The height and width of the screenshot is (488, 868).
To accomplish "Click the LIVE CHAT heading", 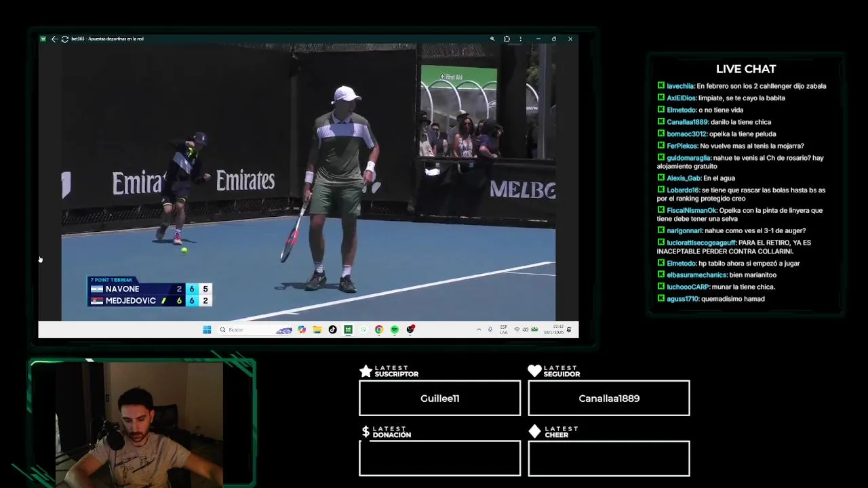I will 746,69.
